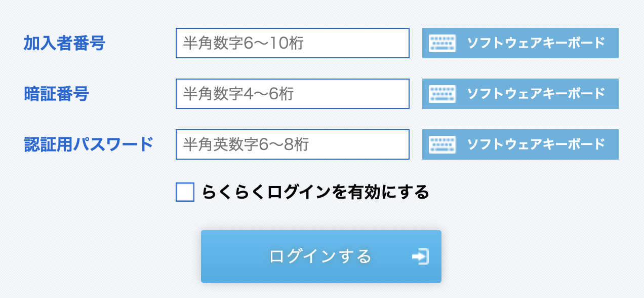Focus the 認証用パスワード input field
The height and width of the screenshot is (298, 644).
292,144
